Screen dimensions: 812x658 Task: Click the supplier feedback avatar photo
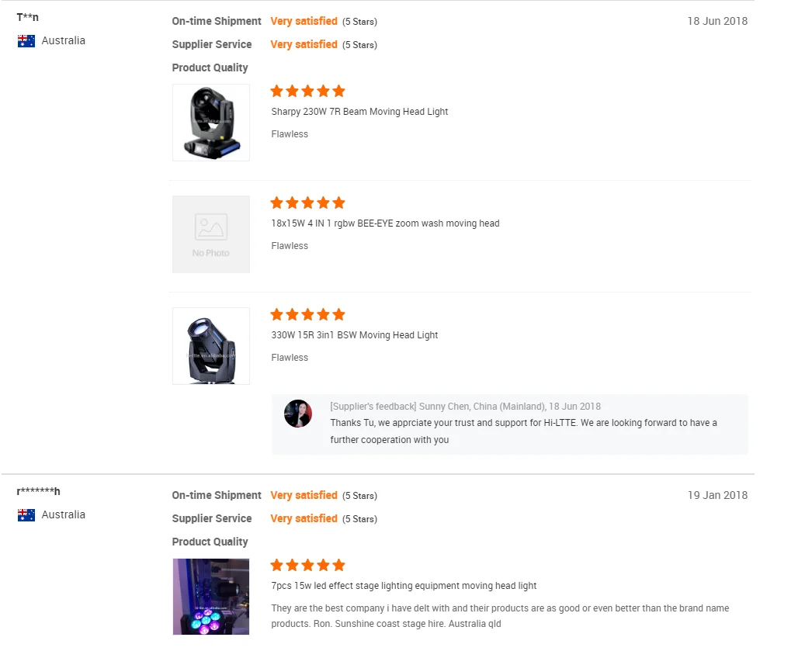[298, 414]
